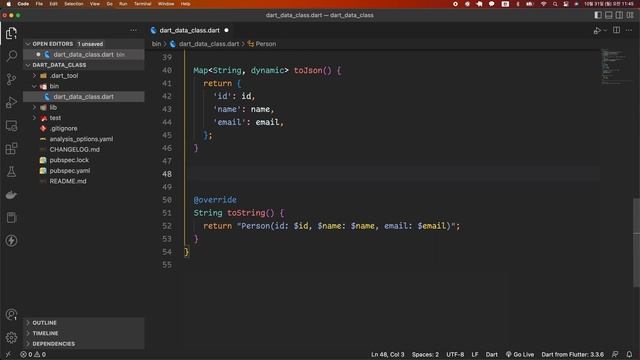The image size is (640, 360).
Task: Select dart_data_class.dart under bin folder
Action: (83, 97)
